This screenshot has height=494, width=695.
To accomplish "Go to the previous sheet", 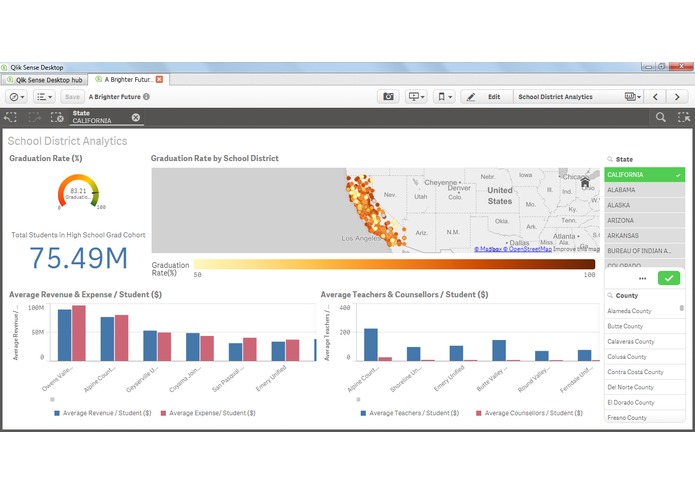I will (x=655, y=97).
